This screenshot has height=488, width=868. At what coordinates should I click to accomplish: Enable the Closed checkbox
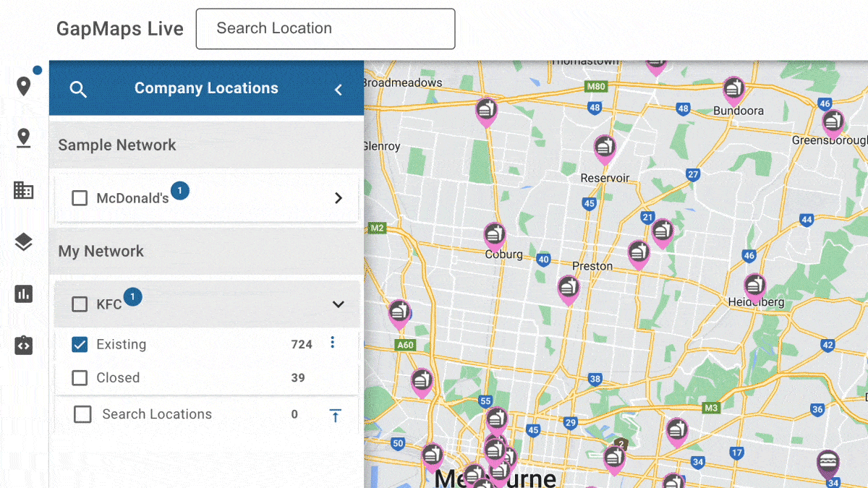pos(80,377)
